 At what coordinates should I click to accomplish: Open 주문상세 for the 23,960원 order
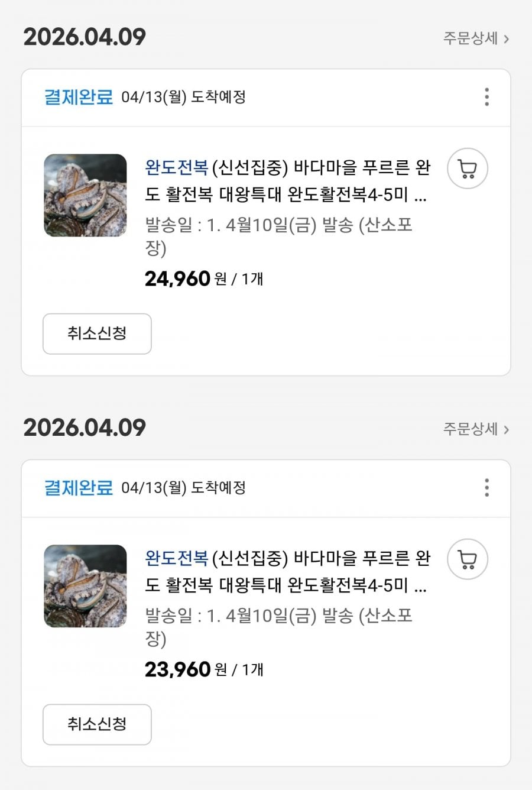(x=476, y=429)
